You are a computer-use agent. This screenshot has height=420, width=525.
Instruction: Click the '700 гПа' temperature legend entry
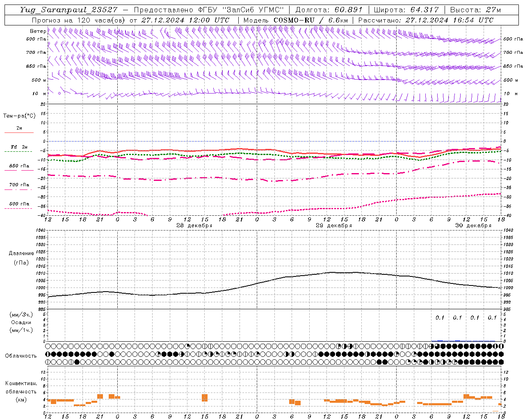[x=19, y=185]
